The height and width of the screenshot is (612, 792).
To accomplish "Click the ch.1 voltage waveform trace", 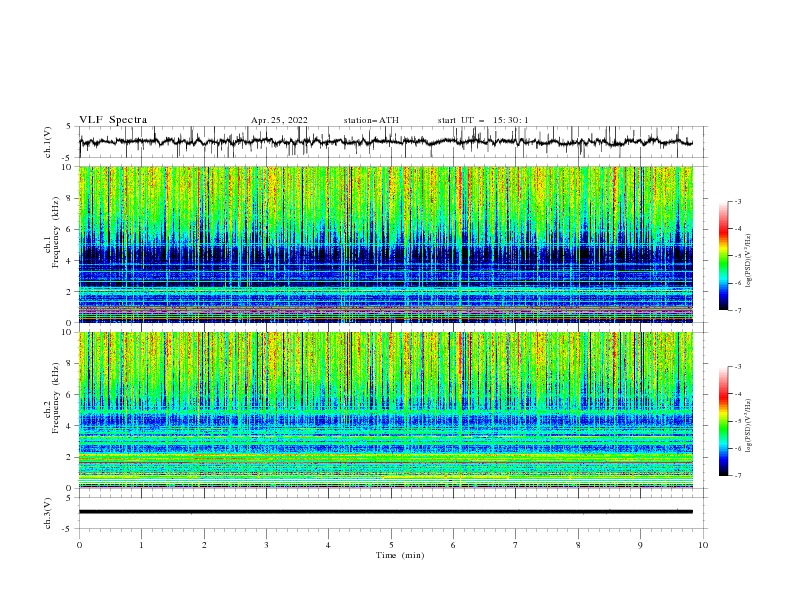I will pos(385,142).
